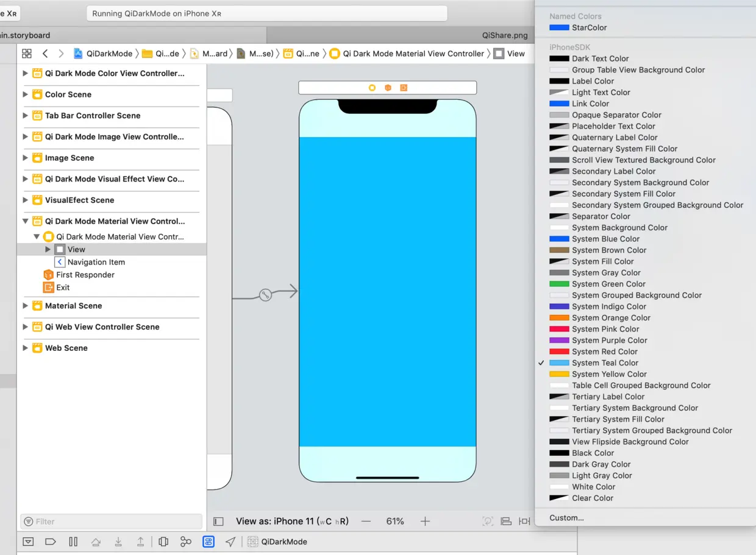Image resolution: width=756 pixels, height=555 pixels.
Task: Pick the System Red Color swatch
Action: [559, 352]
